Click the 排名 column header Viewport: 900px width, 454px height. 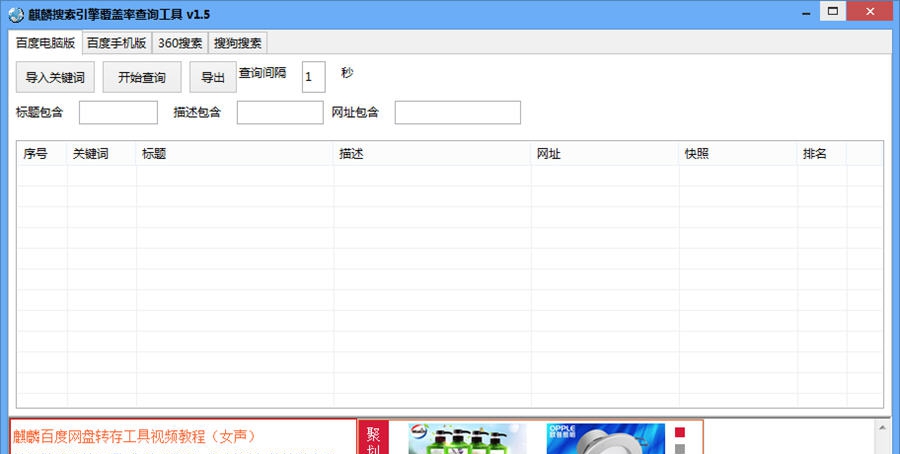click(821, 154)
